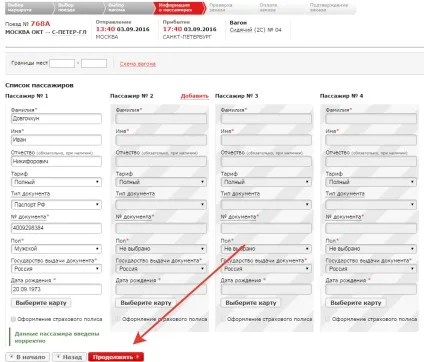Open passenger 4 document issuing country dropdown
424x362 pixels.
pyautogui.click(x=371, y=269)
